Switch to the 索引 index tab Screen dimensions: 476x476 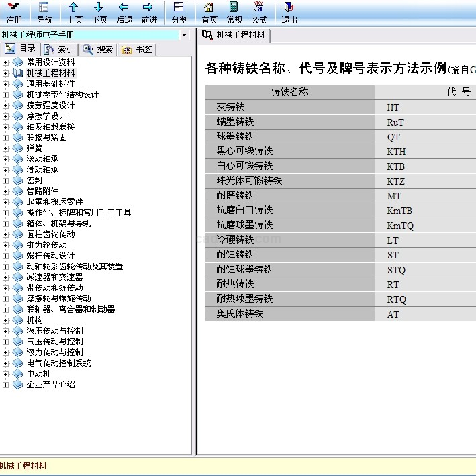59,49
